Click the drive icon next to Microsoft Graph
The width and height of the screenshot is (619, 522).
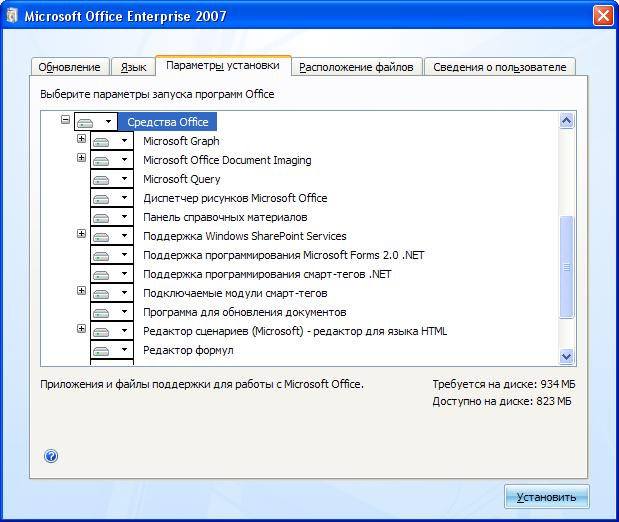coord(101,142)
